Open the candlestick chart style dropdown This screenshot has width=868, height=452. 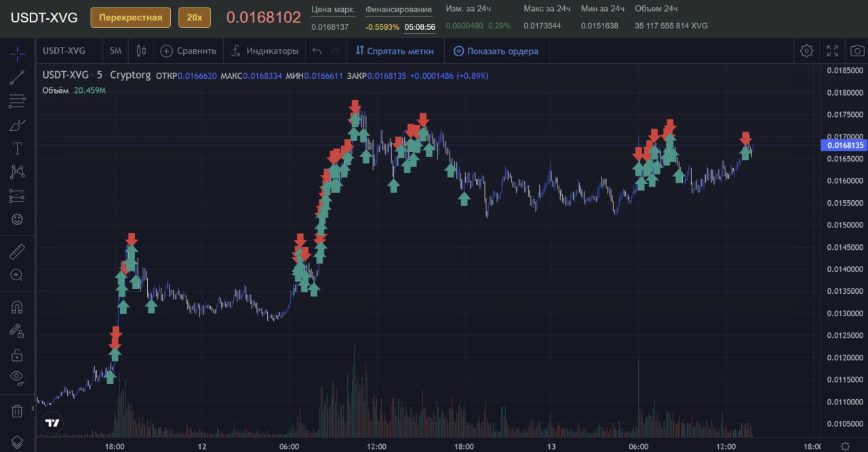pos(141,51)
